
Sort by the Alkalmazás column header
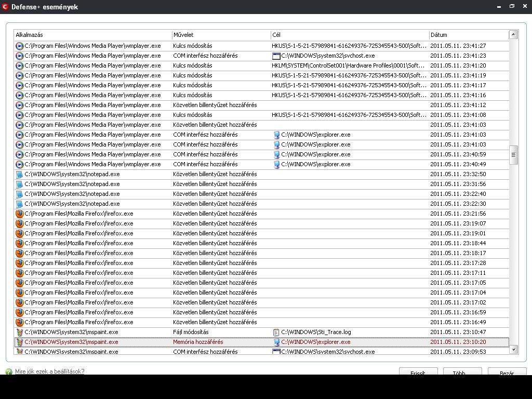tap(92, 35)
